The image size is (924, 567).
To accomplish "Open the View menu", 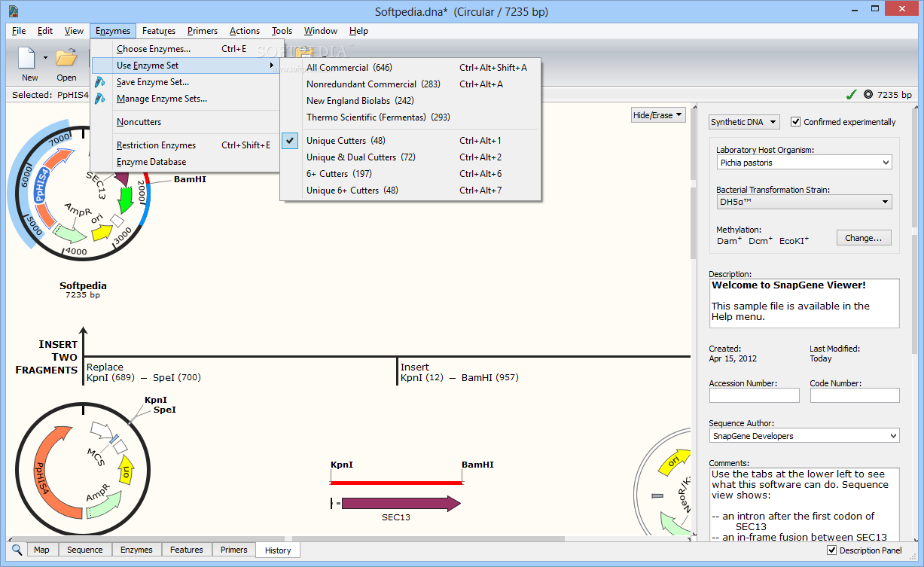I will pyautogui.click(x=74, y=31).
